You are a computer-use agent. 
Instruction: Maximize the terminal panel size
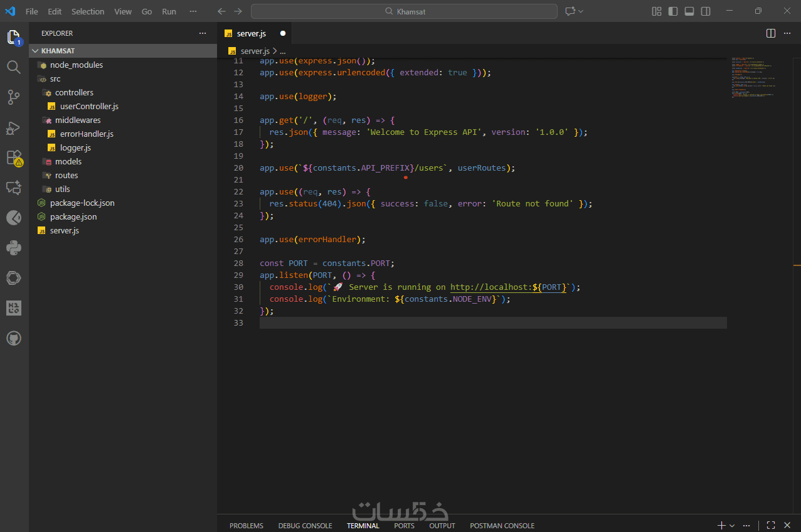pos(771,525)
